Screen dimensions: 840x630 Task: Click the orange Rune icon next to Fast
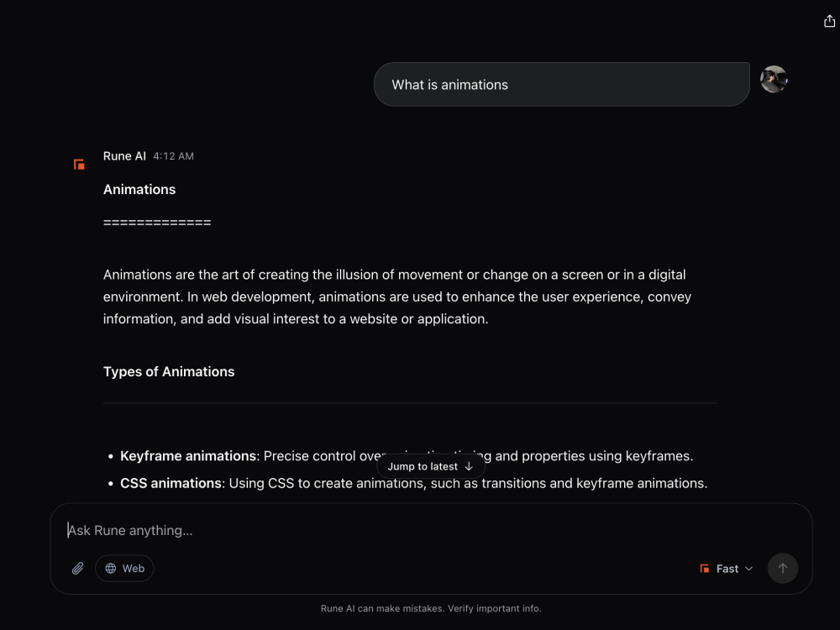pyautogui.click(x=705, y=569)
